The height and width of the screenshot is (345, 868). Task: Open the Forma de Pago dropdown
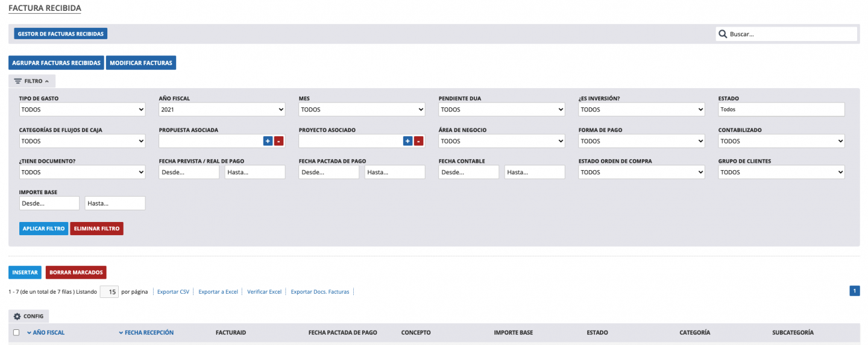[x=641, y=141]
